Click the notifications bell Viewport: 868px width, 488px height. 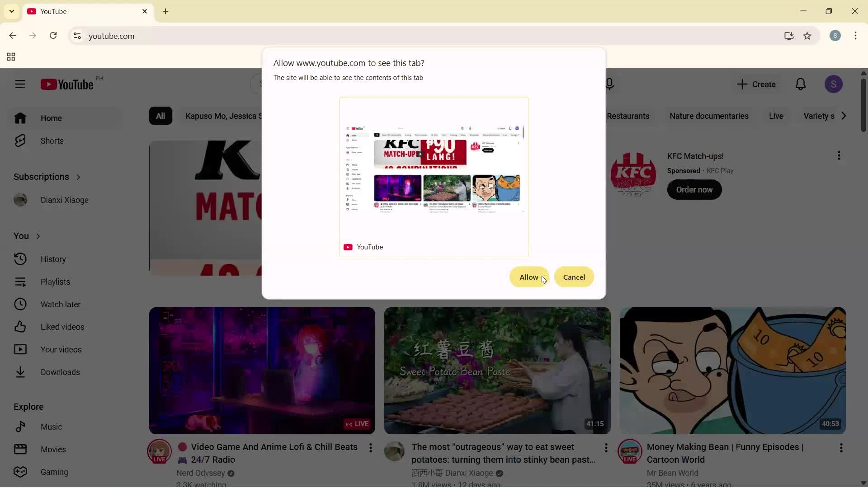tap(801, 84)
